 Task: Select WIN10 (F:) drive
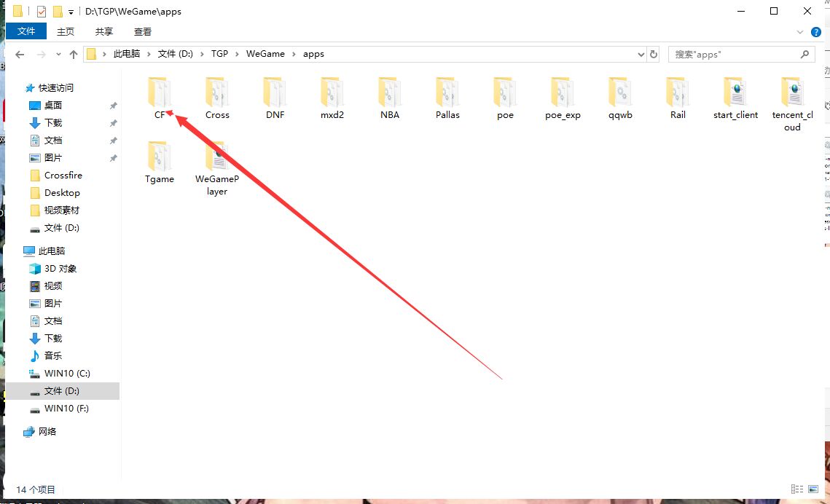(x=66, y=409)
